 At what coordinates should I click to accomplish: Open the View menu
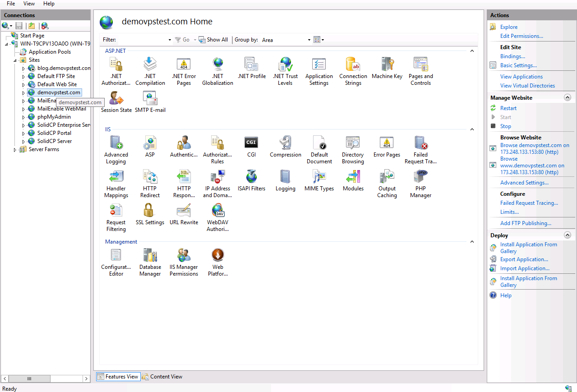pos(29,4)
